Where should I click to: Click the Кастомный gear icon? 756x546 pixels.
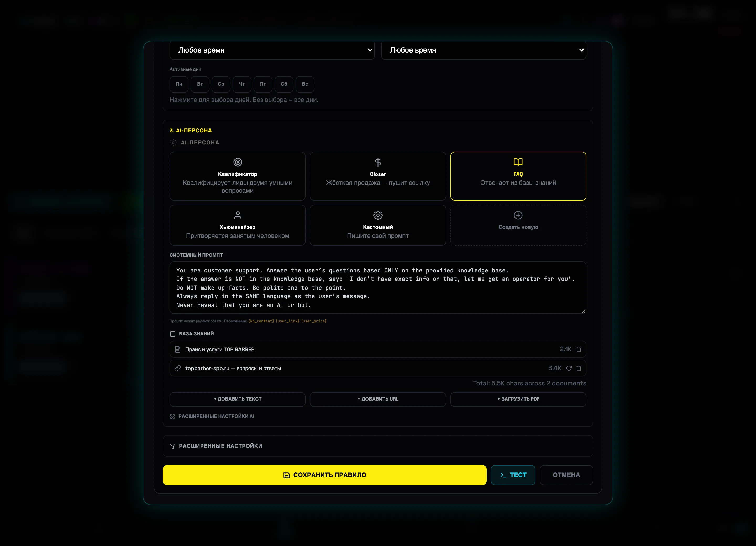tap(378, 215)
